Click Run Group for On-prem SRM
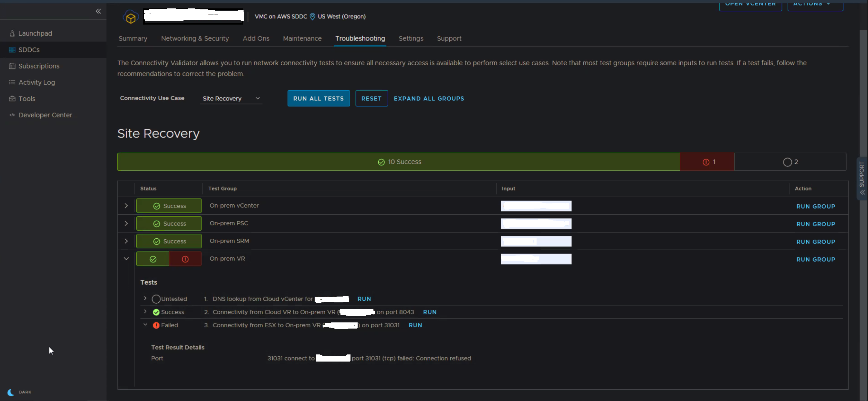Viewport: 868px width, 401px height. [815, 242]
